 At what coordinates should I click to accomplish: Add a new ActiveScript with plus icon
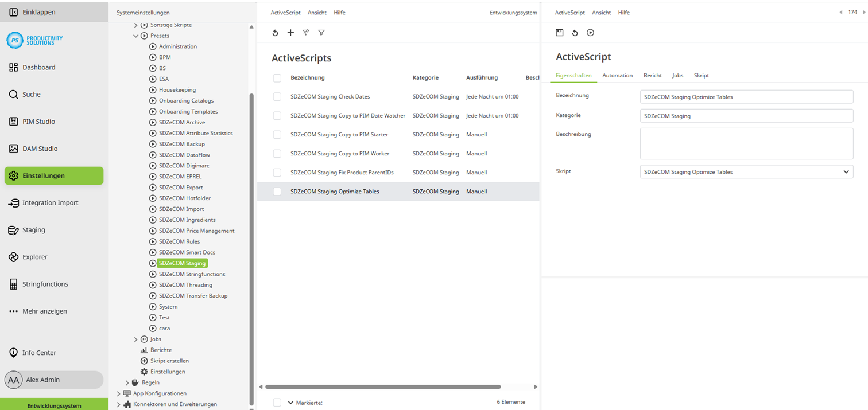click(x=290, y=33)
